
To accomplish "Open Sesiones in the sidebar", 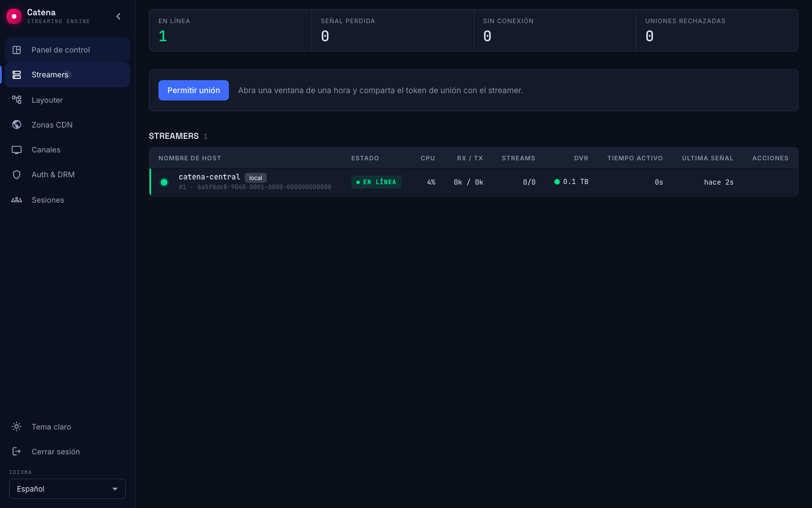I will (x=67, y=200).
